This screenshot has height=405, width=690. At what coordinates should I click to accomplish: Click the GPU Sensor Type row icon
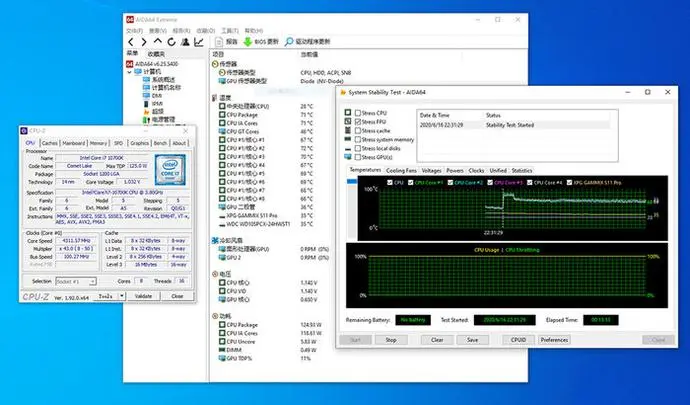tap(222, 81)
